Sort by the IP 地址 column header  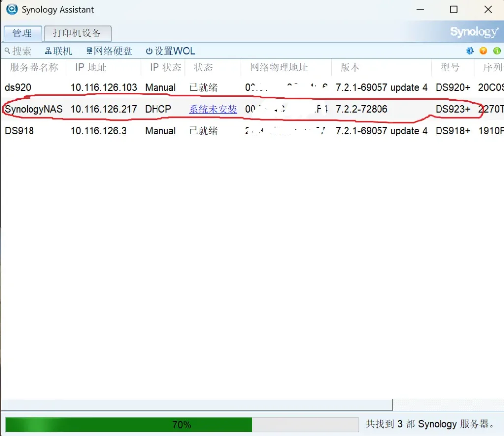91,67
